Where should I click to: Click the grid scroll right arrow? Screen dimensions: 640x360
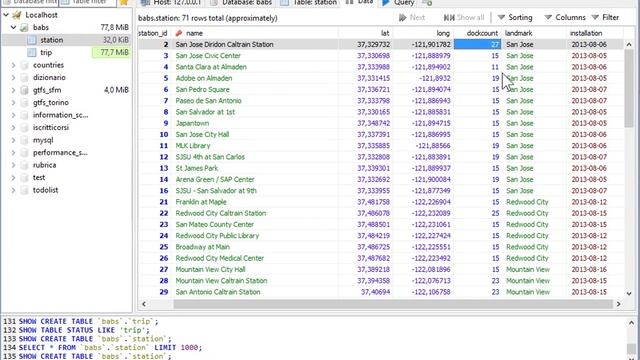[618, 304]
